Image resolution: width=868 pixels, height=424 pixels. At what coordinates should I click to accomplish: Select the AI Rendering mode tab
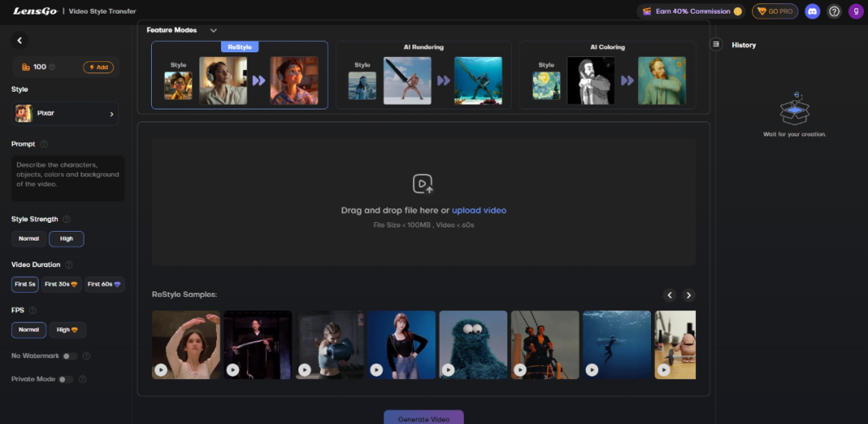coord(424,75)
